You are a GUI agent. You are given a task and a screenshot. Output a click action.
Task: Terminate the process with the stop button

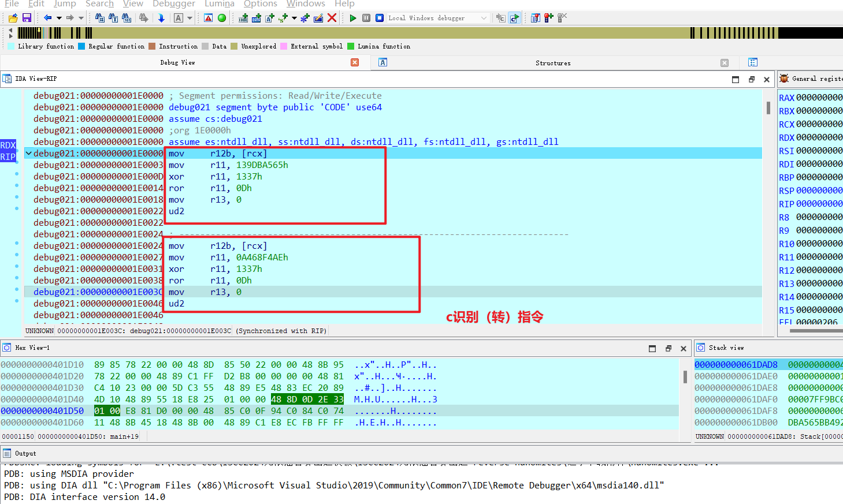[x=380, y=18]
